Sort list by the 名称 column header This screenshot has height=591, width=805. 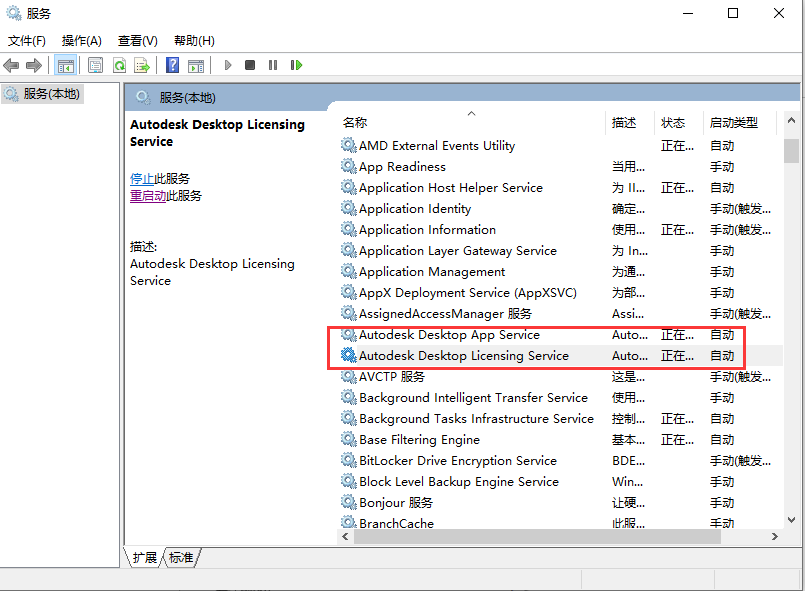tap(355, 123)
